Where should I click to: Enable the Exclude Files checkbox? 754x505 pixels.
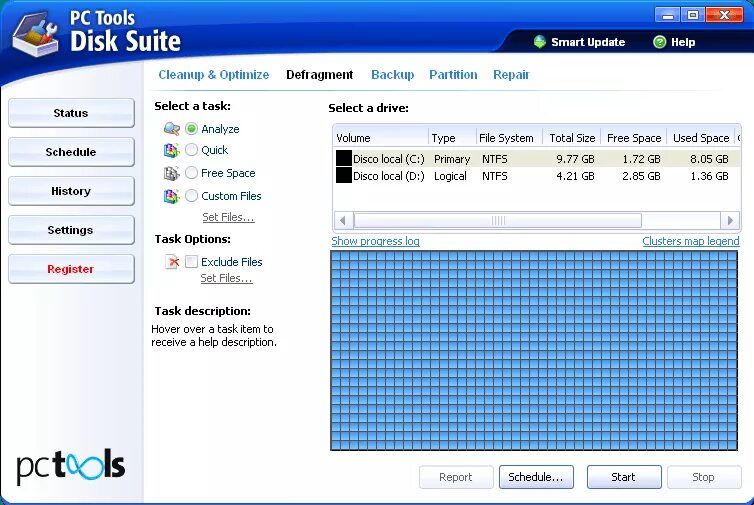[191, 262]
